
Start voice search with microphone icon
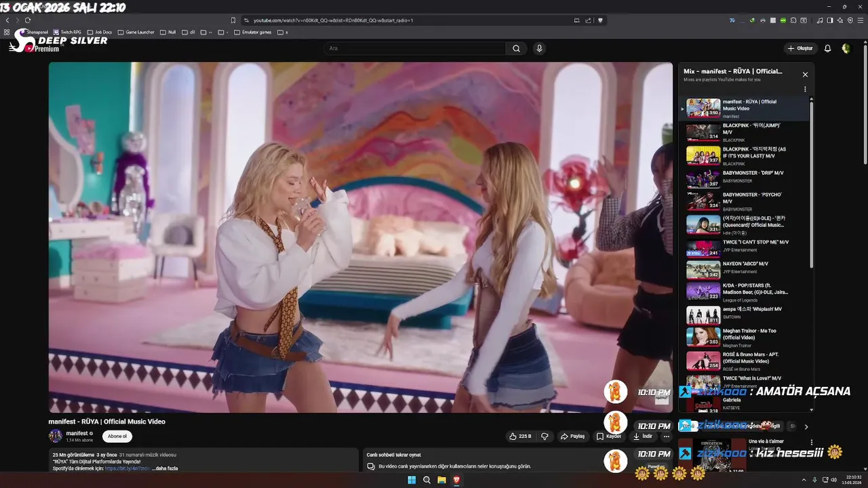539,48
